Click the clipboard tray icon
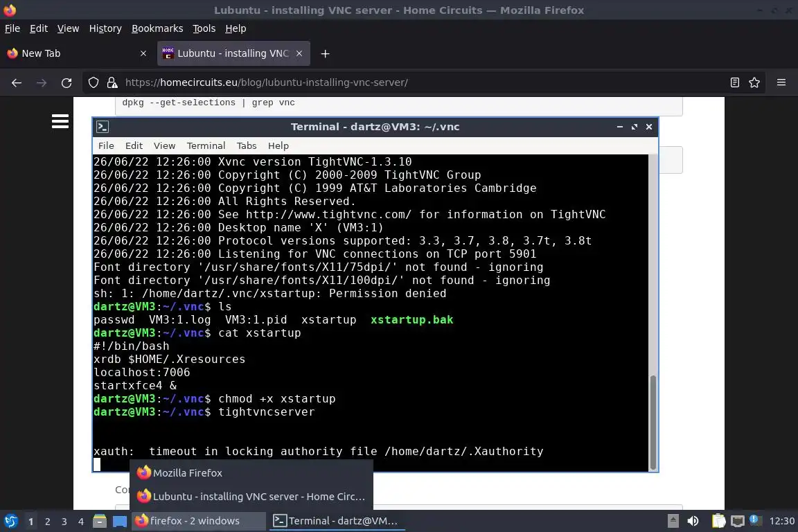Viewport: 798px width, 532px height. click(x=718, y=521)
